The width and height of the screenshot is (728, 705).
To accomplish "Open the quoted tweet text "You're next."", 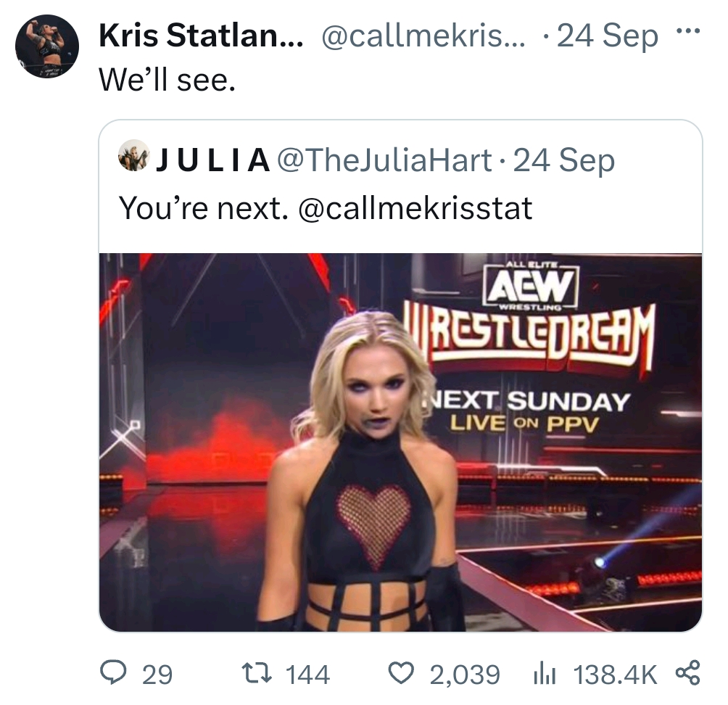I will click(x=203, y=207).
